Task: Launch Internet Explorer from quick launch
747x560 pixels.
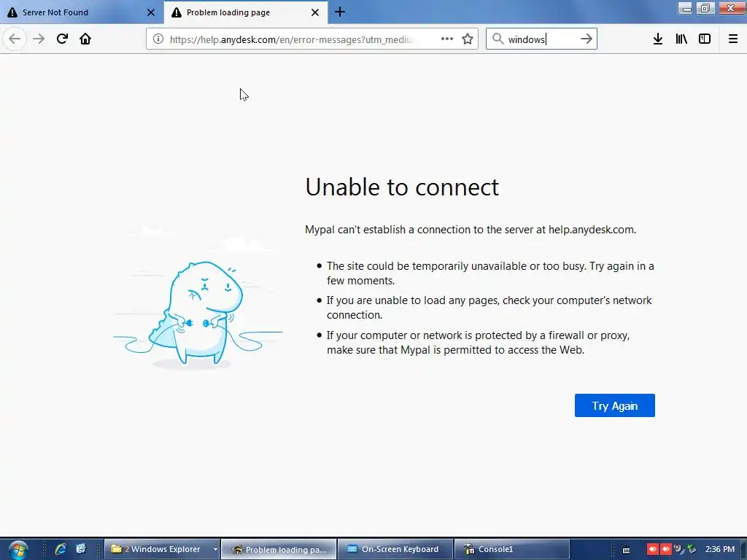Action: pos(61,549)
